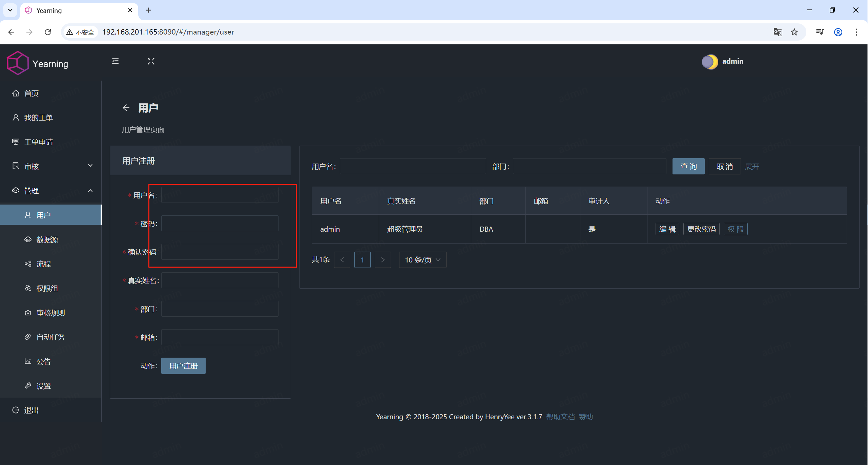Navigate to 首页 home page
868x465 pixels.
[x=31, y=93]
